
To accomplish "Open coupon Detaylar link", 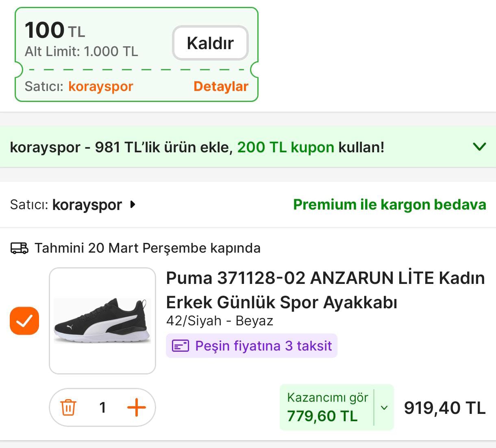I will click(221, 87).
